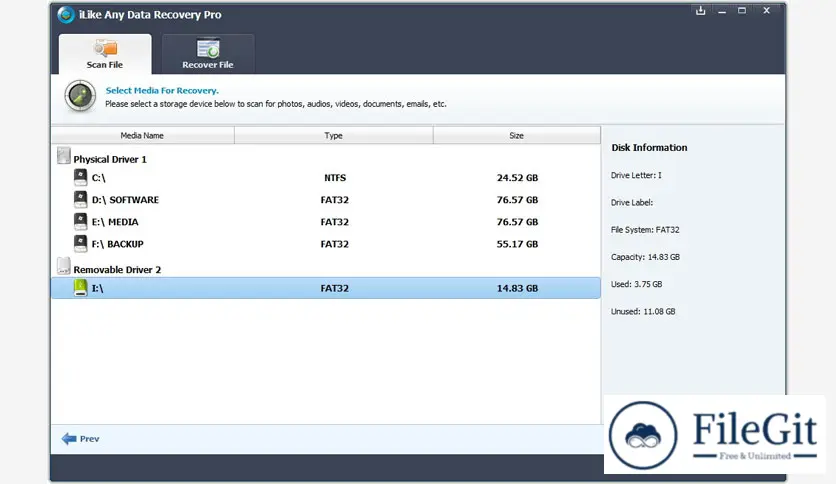Select the E:\ MEDIA entry text
This screenshot has height=484, width=836.
[115, 222]
